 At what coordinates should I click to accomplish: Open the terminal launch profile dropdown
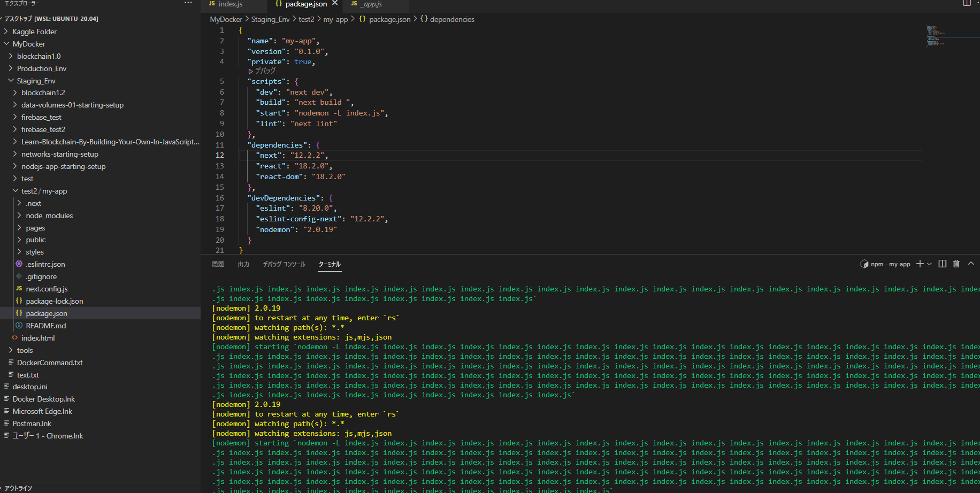[x=930, y=264]
